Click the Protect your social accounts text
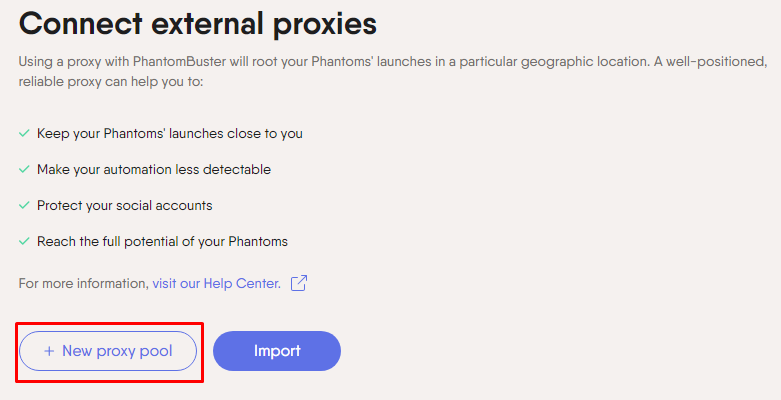This screenshot has height=400, width=781. click(125, 206)
